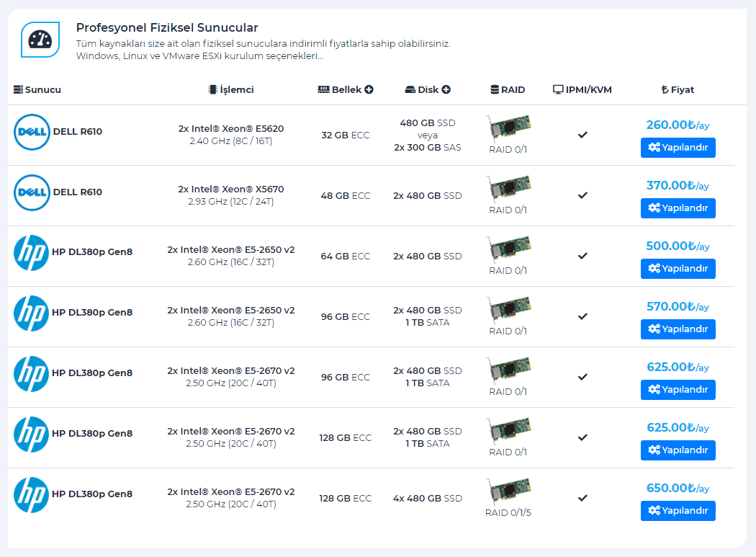Click '2x Intel® Xeon® E5620' text

click(231, 129)
